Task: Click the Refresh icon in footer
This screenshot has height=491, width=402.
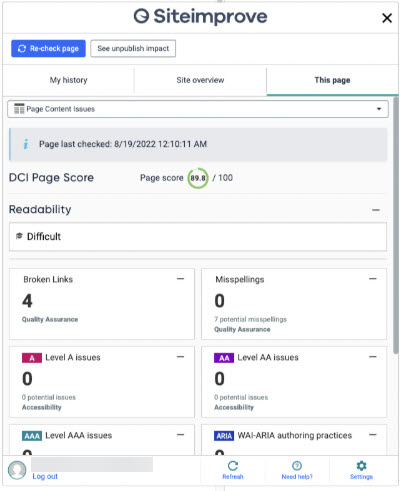Action: tap(233, 466)
